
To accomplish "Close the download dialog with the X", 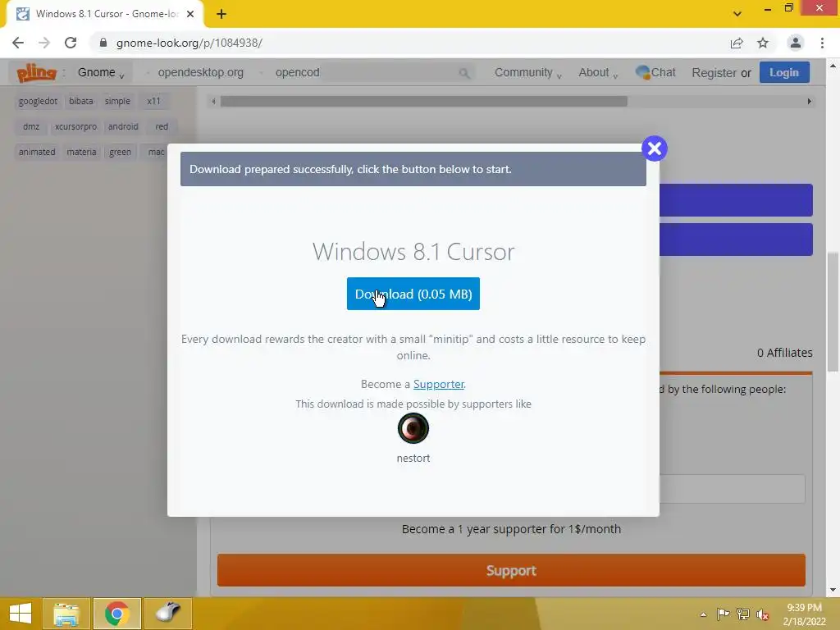I will click(x=654, y=148).
